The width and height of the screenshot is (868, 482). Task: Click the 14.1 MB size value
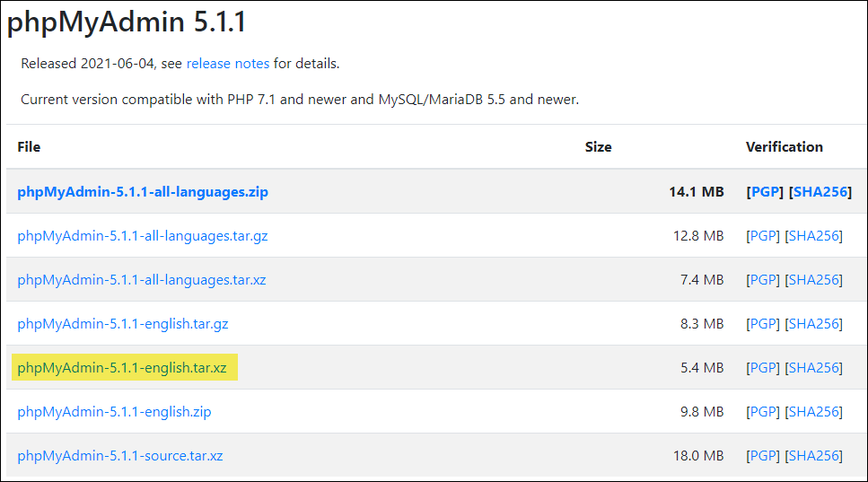[x=697, y=192]
